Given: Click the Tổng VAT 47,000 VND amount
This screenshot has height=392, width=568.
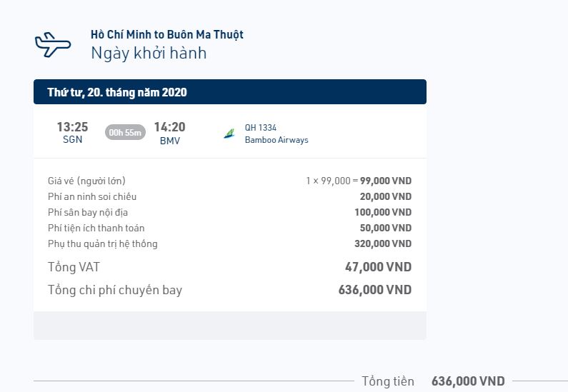Looking at the screenshot, I should click(378, 267).
